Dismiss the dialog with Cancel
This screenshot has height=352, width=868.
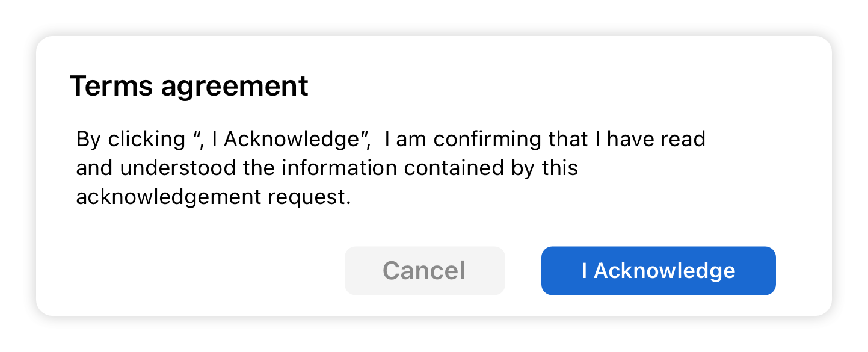tap(425, 271)
